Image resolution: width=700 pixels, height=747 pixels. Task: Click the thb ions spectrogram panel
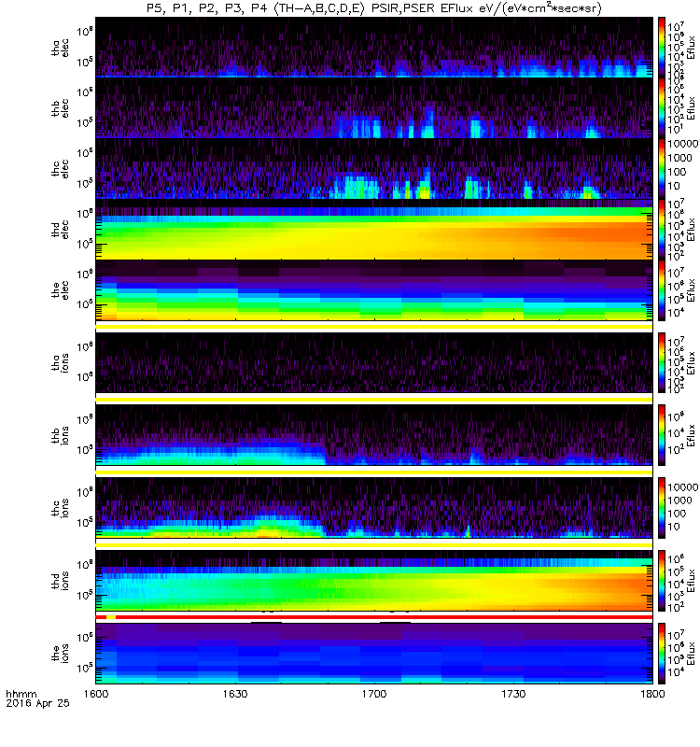pyautogui.click(x=374, y=435)
